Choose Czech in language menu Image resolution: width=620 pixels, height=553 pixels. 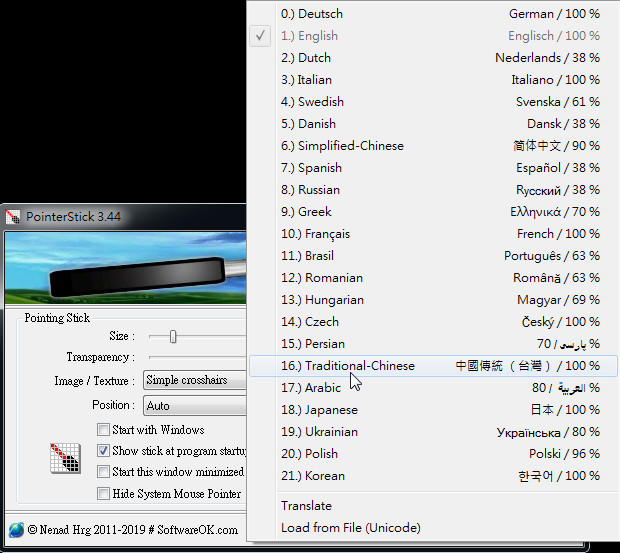[x=433, y=322]
